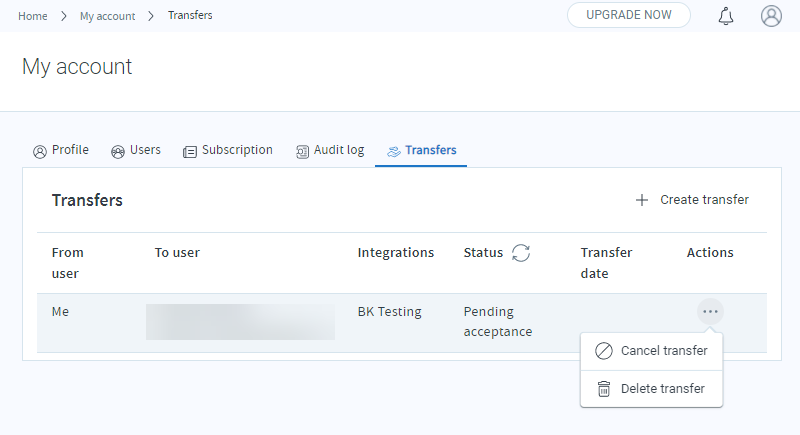
Task: Choose Cancel transfer from the popup menu
Action: pyautogui.click(x=652, y=351)
